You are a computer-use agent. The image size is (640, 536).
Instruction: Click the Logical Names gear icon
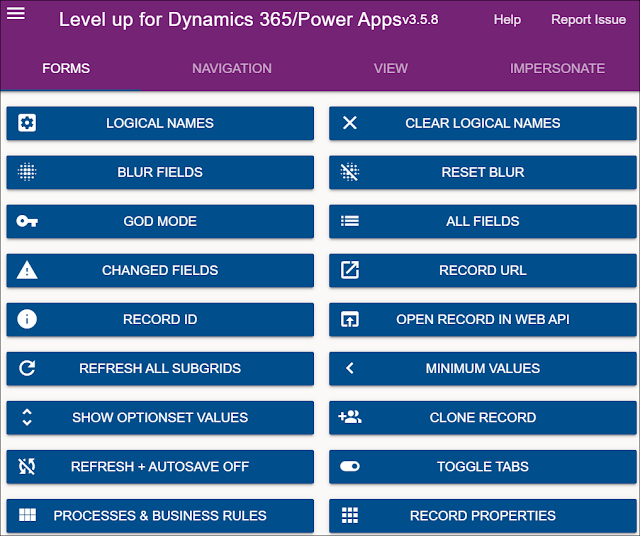(x=27, y=123)
